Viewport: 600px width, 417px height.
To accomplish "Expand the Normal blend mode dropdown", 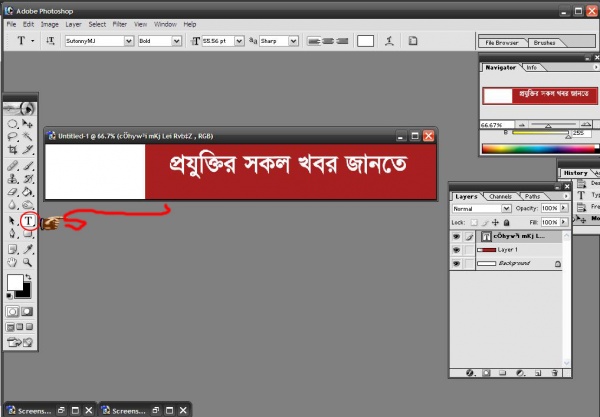I will click(480, 209).
